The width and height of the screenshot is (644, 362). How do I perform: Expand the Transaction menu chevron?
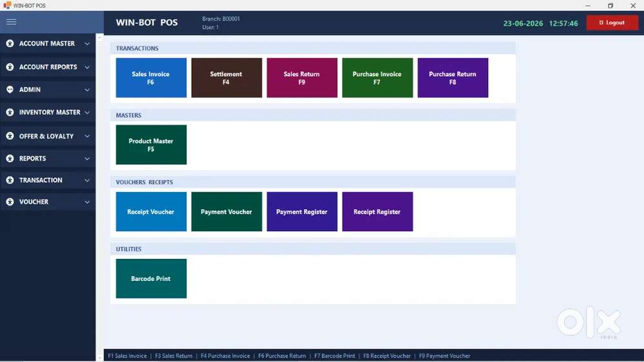tap(87, 180)
